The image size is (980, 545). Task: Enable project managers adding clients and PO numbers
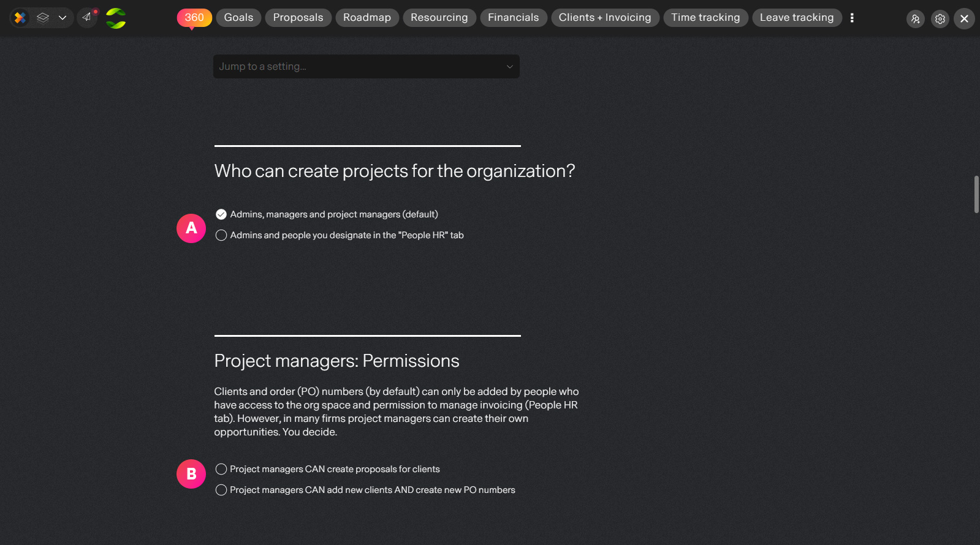[365, 490]
